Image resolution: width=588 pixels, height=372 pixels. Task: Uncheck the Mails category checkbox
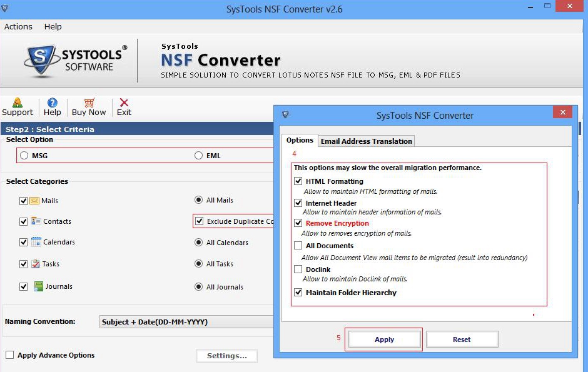pyautogui.click(x=23, y=201)
